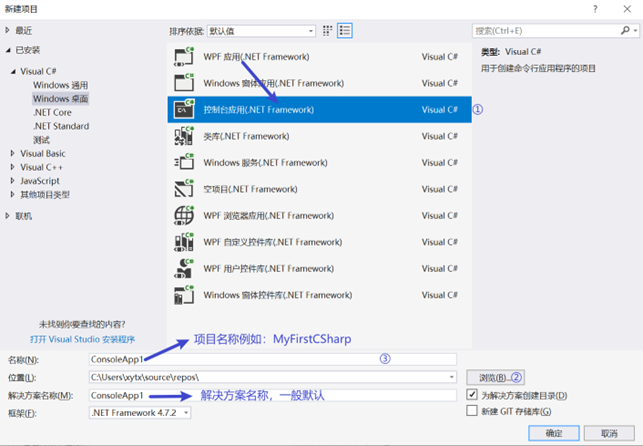Screen dimensions: 643x446
Task: Collapse the Visual C# node
Action: 13,71
